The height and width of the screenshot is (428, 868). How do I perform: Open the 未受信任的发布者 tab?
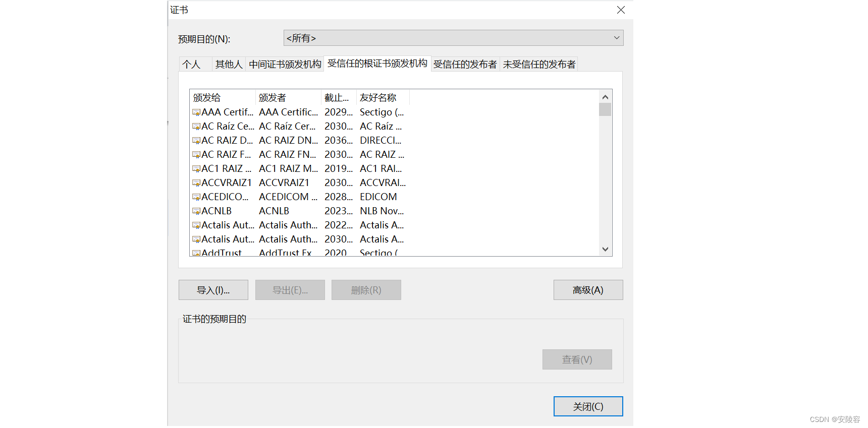(x=539, y=64)
